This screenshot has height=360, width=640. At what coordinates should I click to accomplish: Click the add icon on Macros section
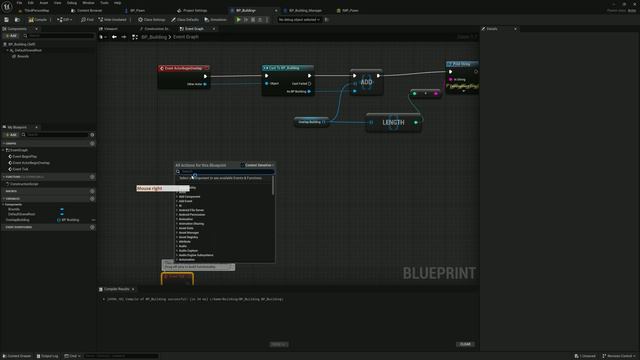click(x=92, y=191)
